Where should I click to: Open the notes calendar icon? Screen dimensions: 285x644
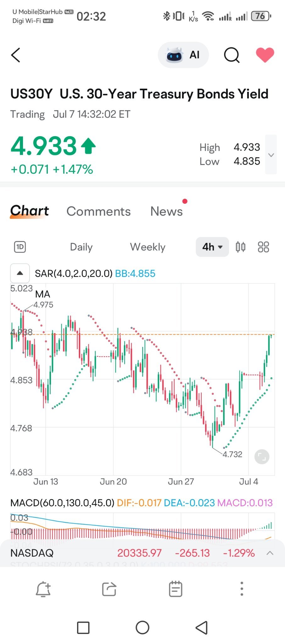pyautogui.click(x=176, y=589)
